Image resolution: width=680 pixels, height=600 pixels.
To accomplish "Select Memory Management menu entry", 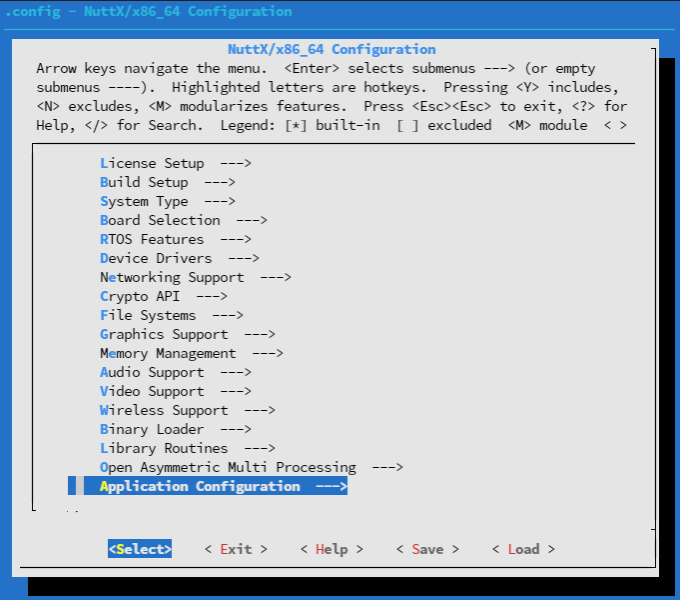I will pos(191,353).
